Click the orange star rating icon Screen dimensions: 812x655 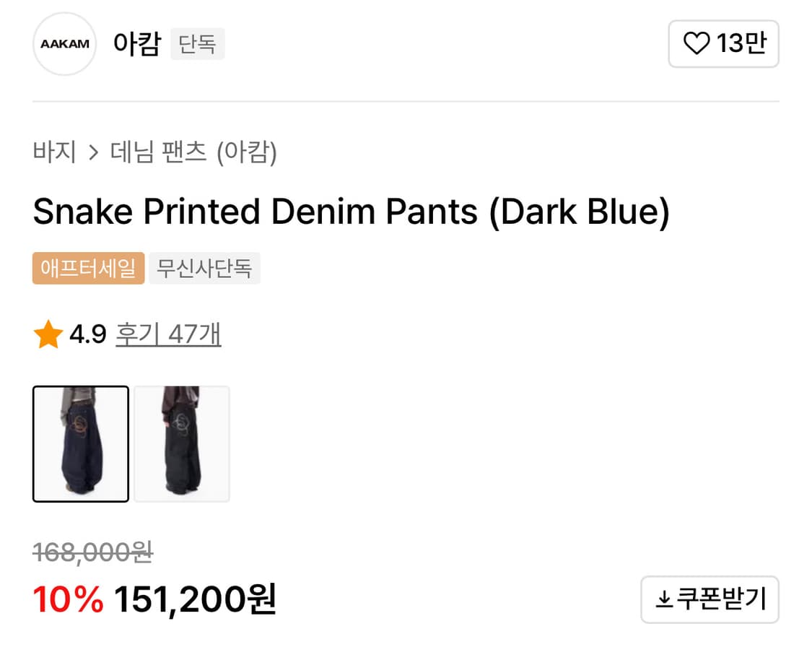pyautogui.click(x=48, y=335)
